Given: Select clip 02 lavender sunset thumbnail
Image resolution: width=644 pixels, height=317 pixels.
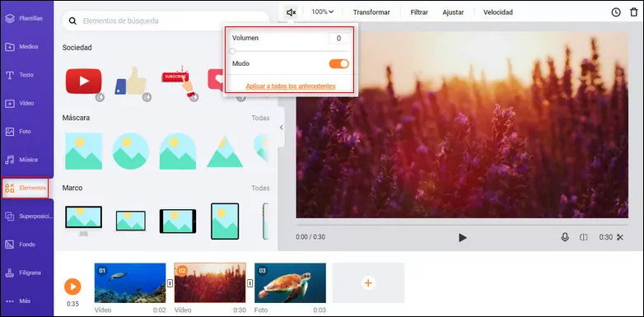Looking at the screenshot, I should [210, 283].
